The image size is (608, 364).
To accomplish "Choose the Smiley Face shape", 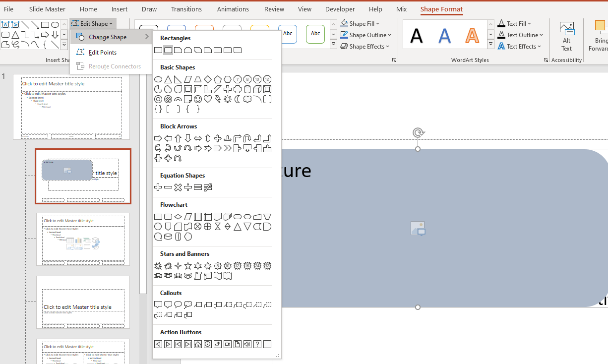I will (x=198, y=99).
